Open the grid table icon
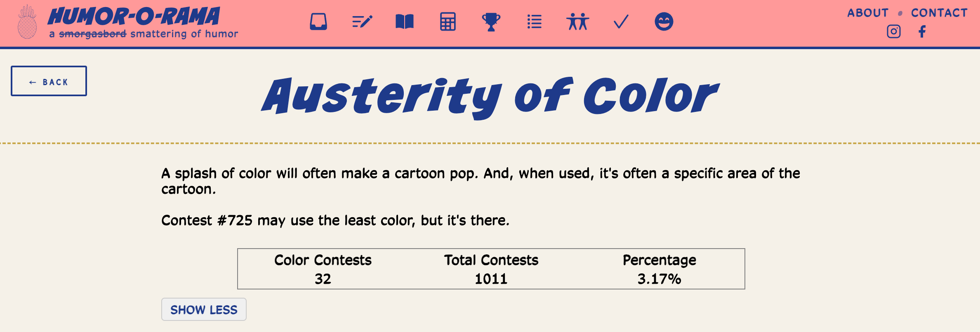Viewport: 980px width, 332px height. pos(448,21)
